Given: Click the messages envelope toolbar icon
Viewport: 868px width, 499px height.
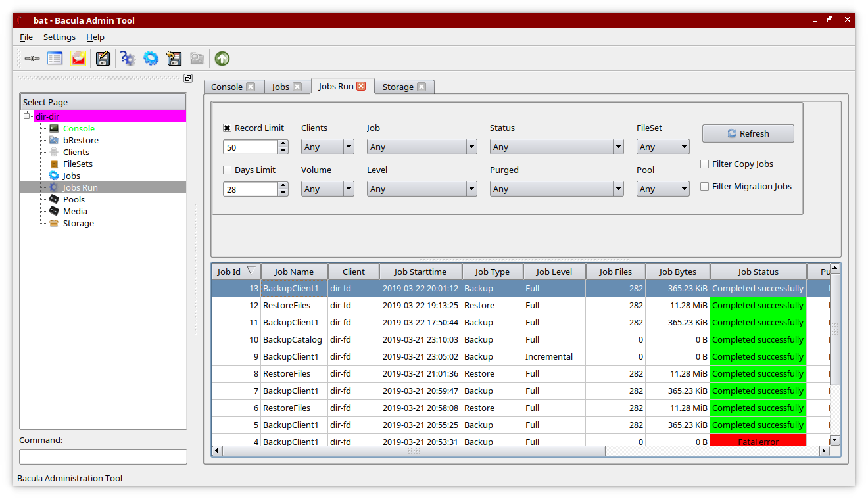Looking at the screenshot, I should 79,59.
